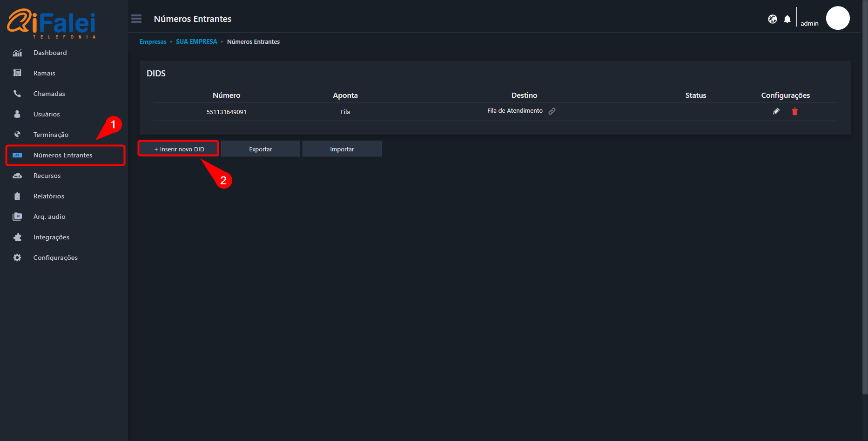
Task: Open the Configurações gear icon in sidebar
Action: (17, 258)
